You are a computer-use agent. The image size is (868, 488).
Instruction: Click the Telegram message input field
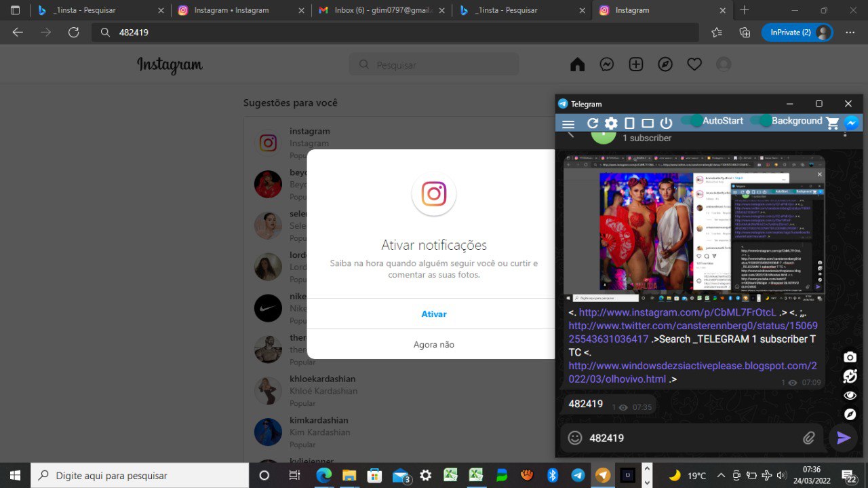pos(692,438)
